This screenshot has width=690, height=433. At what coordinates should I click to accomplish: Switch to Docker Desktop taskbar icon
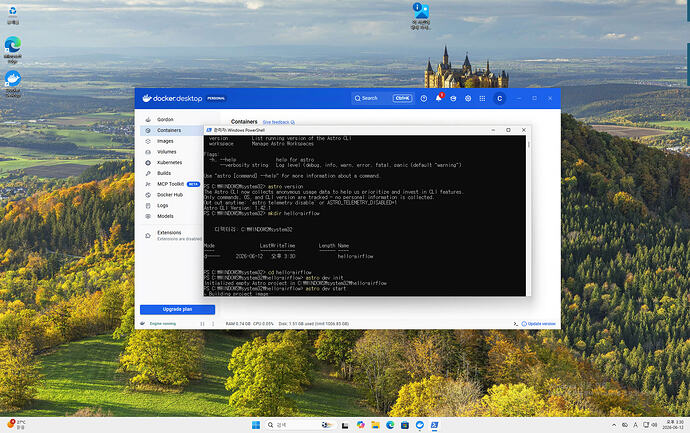pyautogui.click(x=420, y=425)
